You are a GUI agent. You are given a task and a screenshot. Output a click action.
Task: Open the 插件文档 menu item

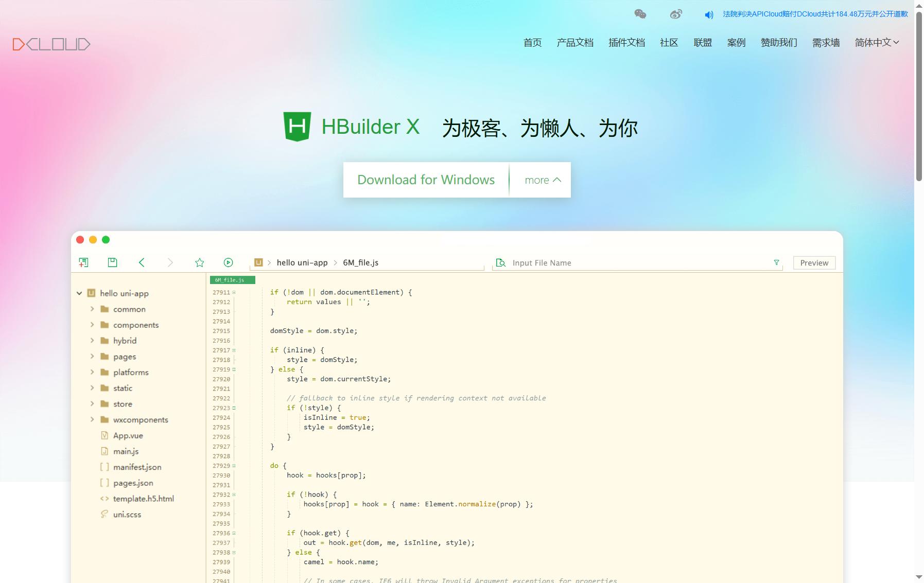(626, 43)
